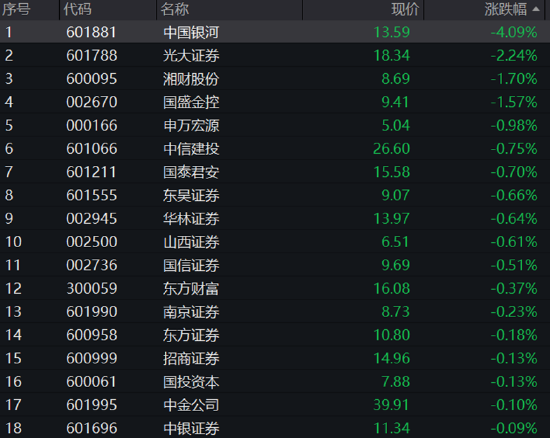Select the 中金公司 stock name

pyautogui.click(x=191, y=405)
